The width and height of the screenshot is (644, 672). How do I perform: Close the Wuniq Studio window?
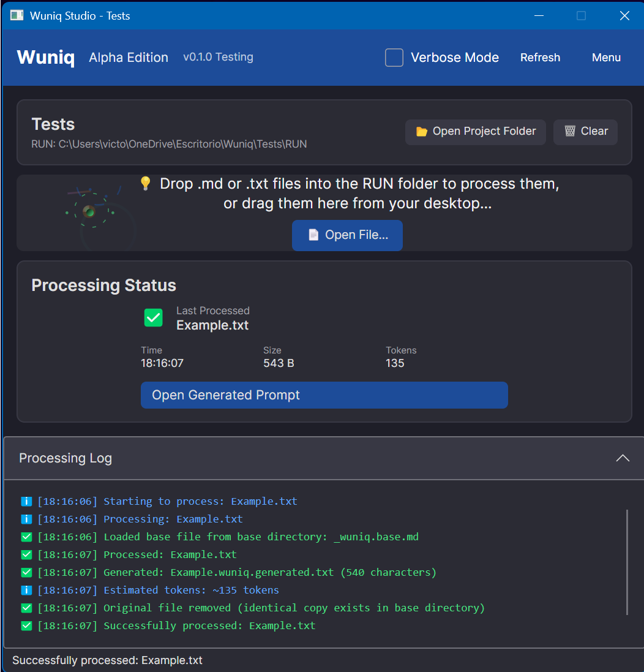point(624,16)
